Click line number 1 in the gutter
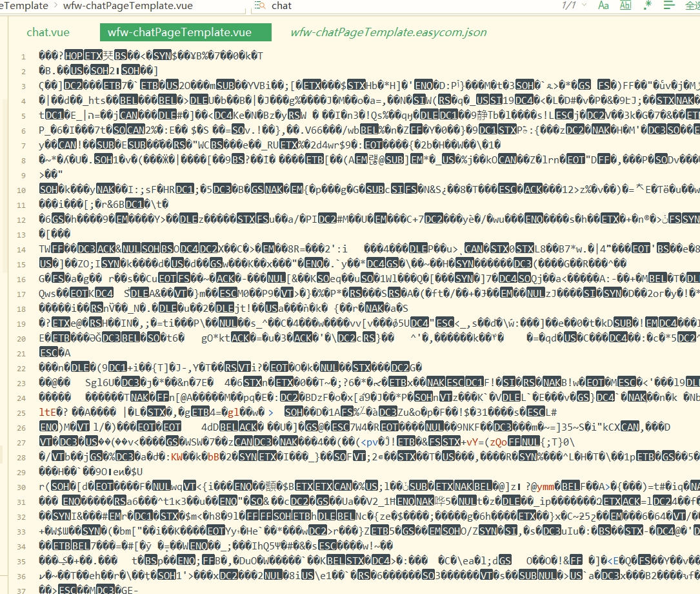This screenshot has height=594, width=700. coord(23,57)
